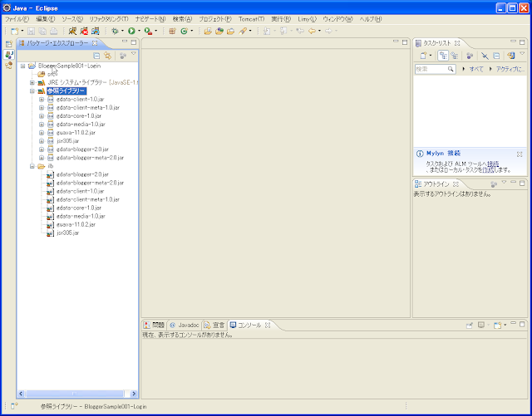This screenshot has width=532, height=416.
Task: Switch to the 問題 tab
Action: (154, 325)
